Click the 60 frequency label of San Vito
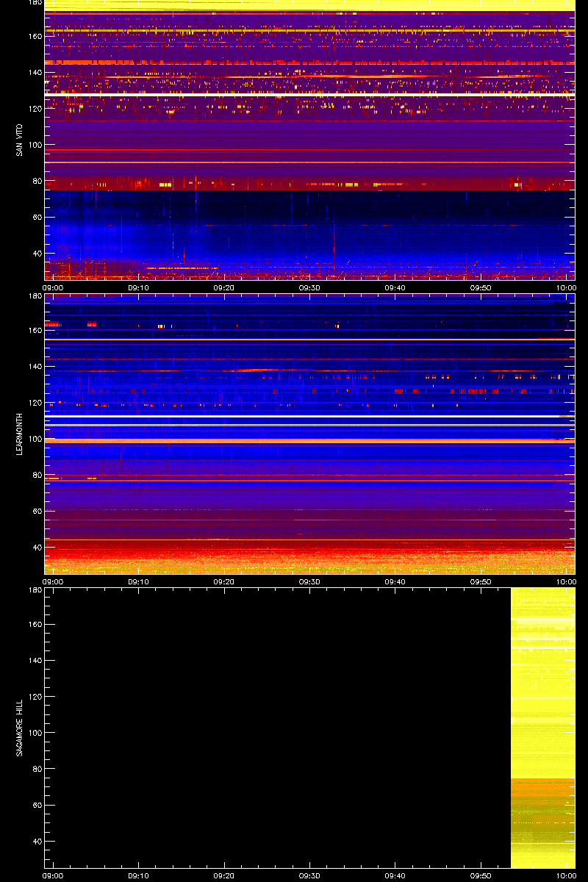This screenshot has height=882, width=588. click(37, 218)
